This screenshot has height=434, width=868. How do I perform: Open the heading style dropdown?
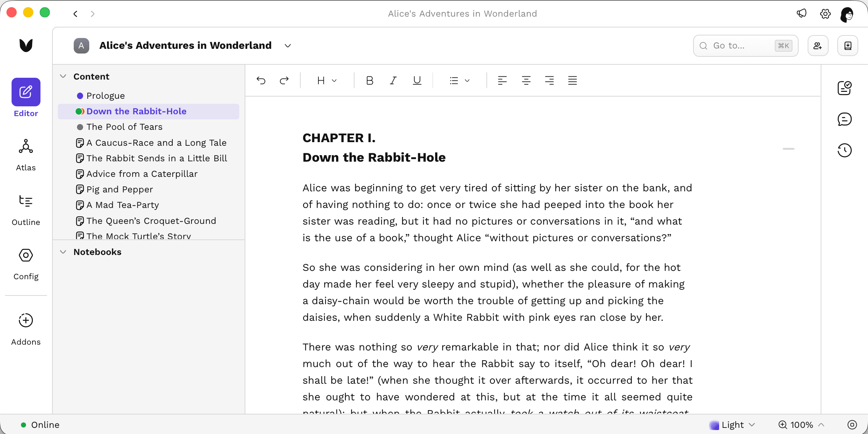pos(327,80)
